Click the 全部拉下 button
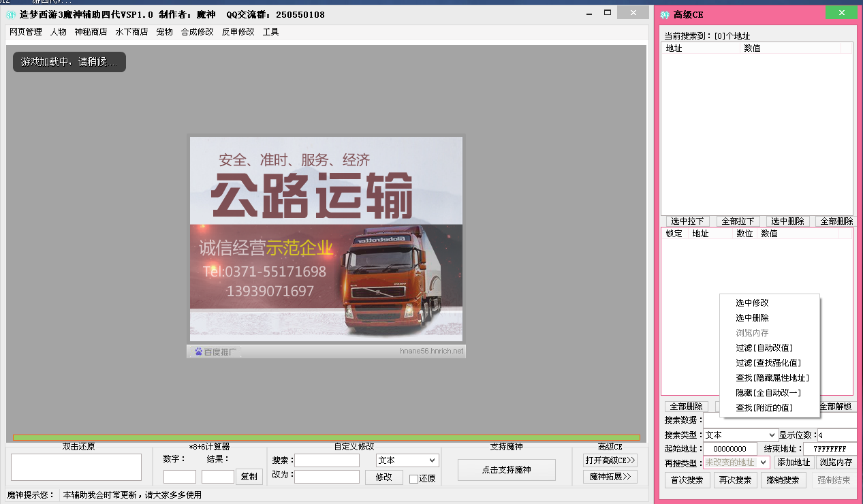The width and height of the screenshot is (863, 504). pos(738,221)
